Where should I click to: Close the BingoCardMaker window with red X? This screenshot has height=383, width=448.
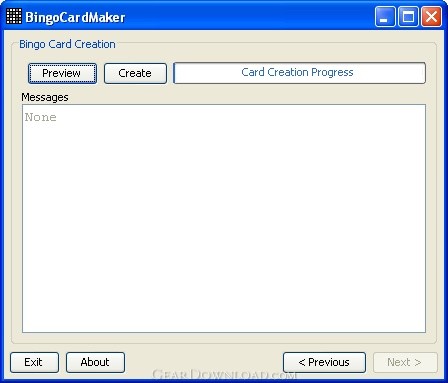tap(431, 16)
